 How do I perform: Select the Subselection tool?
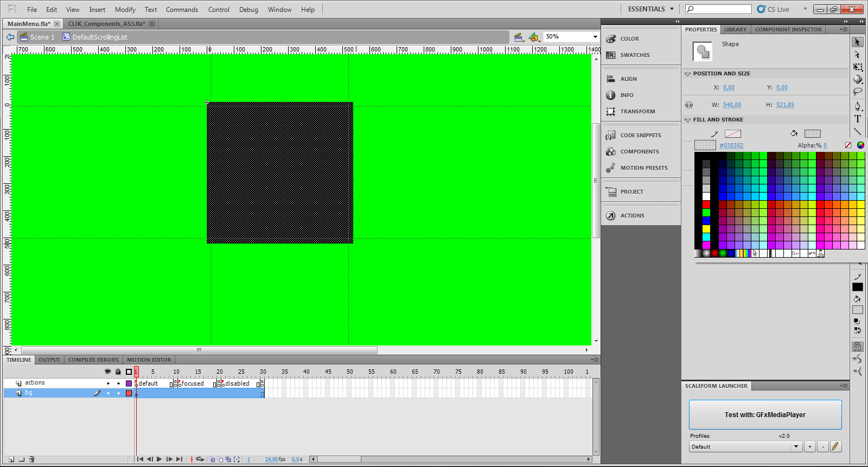(857, 55)
